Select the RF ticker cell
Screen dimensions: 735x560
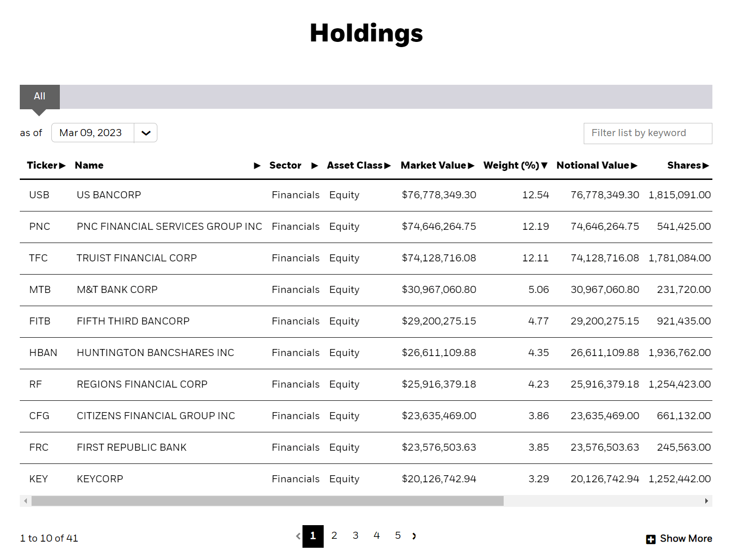pos(35,384)
